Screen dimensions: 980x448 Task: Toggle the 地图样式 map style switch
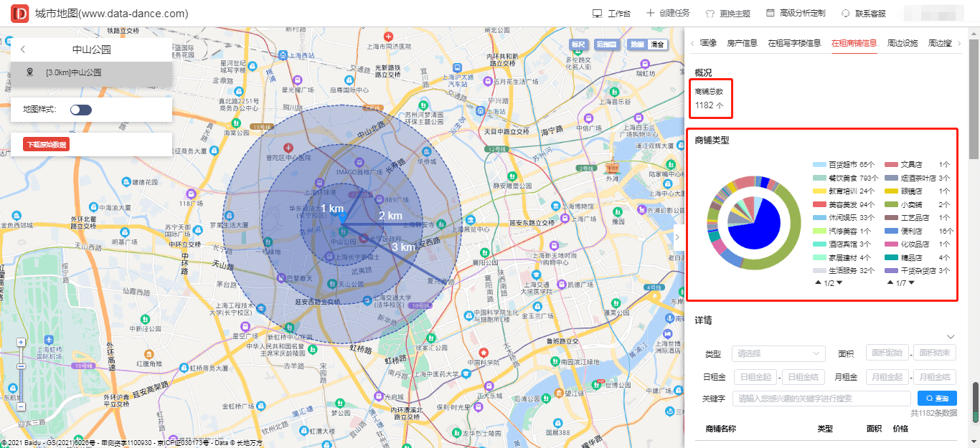pos(81,110)
